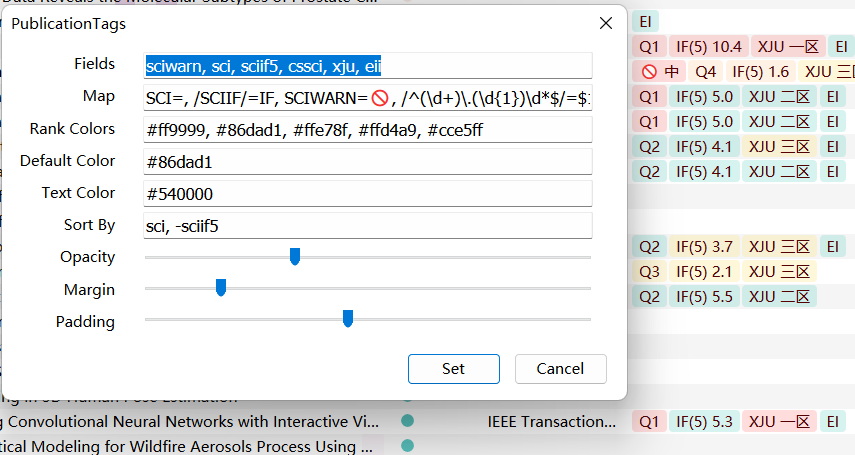Click the Cancel button
Screen dimensions: 855x455
pyautogui.click(x=561, y=369)
